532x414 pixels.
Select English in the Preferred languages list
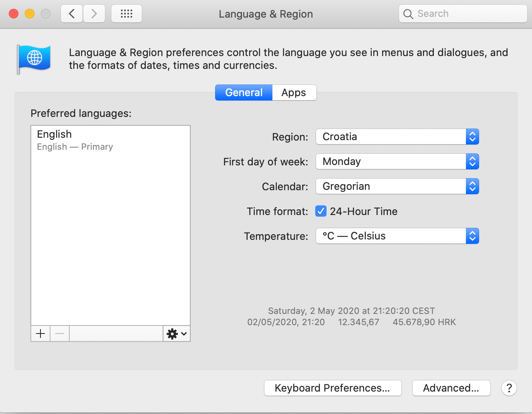tap(111, 140)
